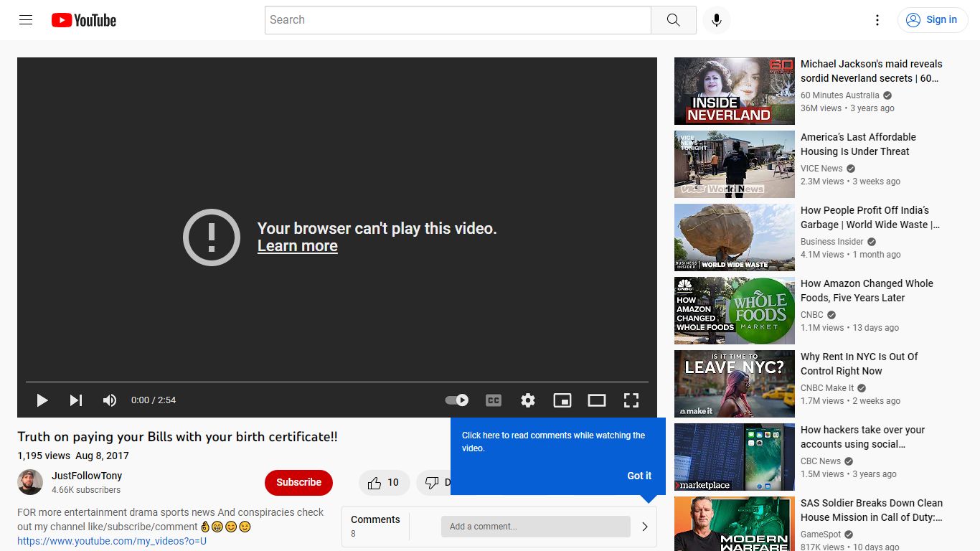This screenshot has width=980, height=551.
Task: Open JustFollowTony channel name link
Action: pos(87,476)
